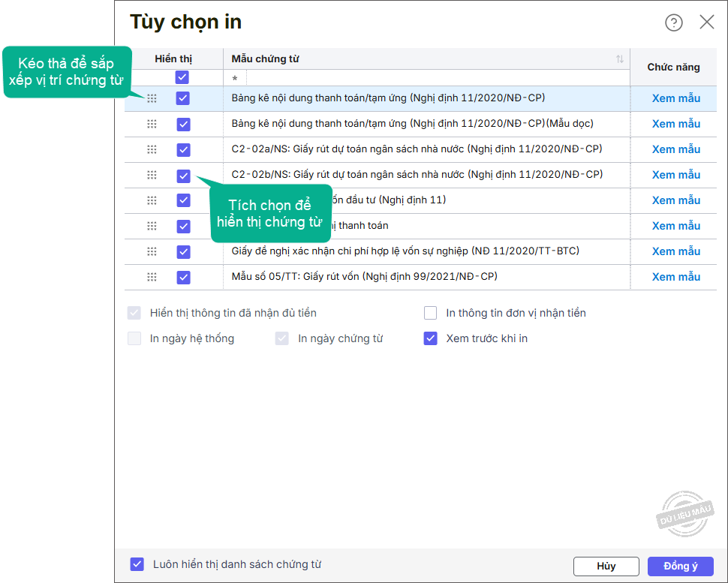Grab drag handle of the thanh toán row
The width and height of the screenshot is (728, 583).
(x=152, y=226)
